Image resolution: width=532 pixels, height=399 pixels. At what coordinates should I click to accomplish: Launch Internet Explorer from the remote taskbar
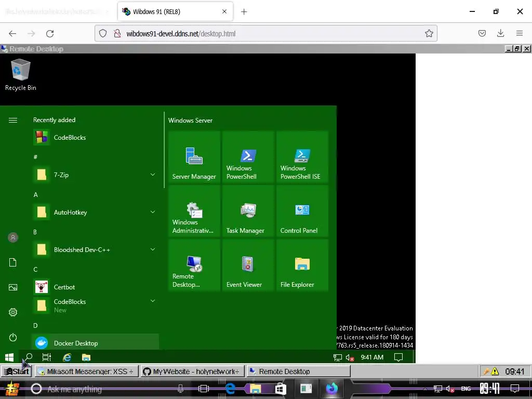tap(67, 357)
